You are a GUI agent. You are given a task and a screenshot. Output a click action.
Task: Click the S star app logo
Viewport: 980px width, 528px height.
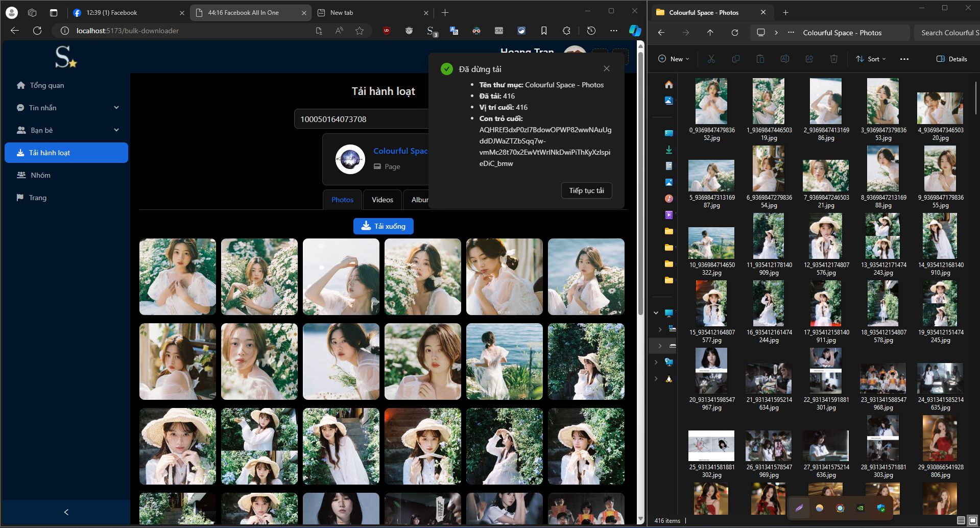[x=65, y=57]
